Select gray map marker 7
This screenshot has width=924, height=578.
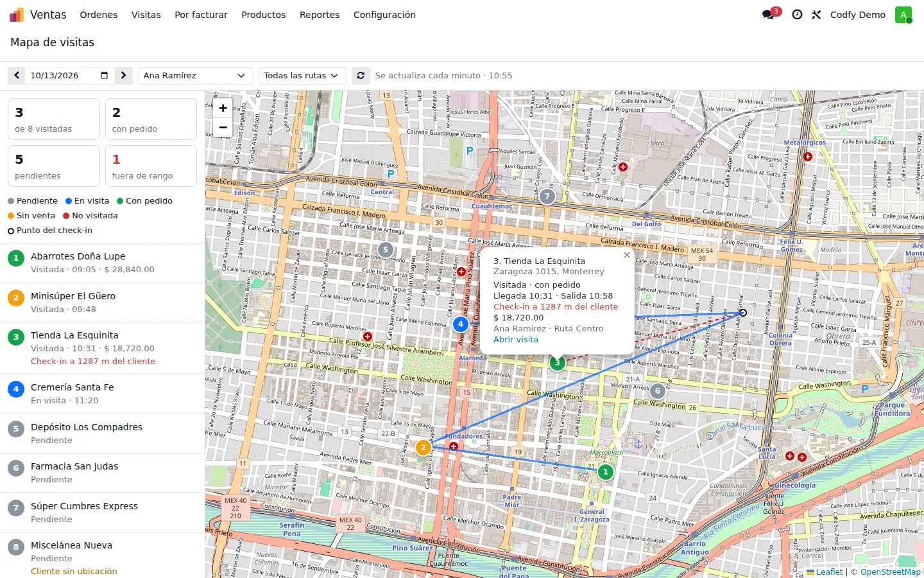(547, 196)
